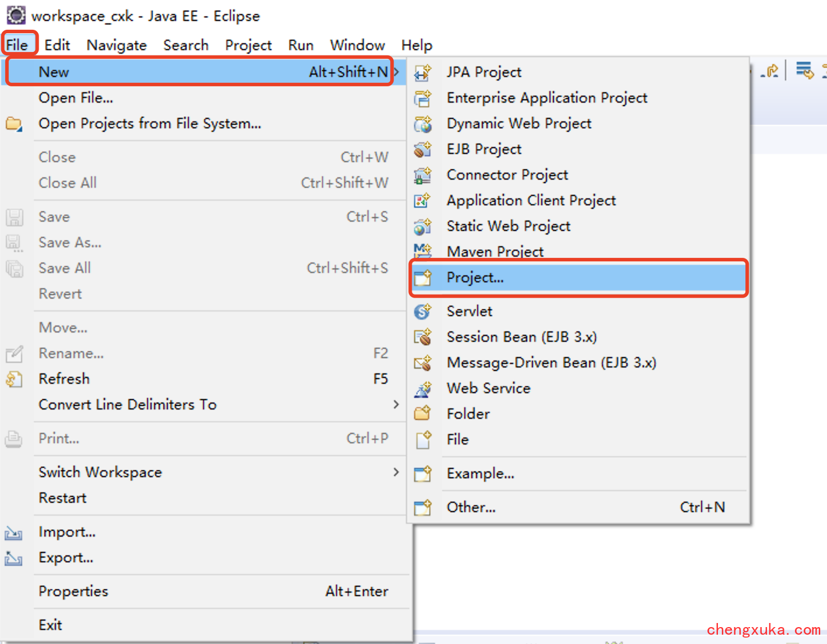
Task: Click the Session Bean icon
Action: point(423,337)
